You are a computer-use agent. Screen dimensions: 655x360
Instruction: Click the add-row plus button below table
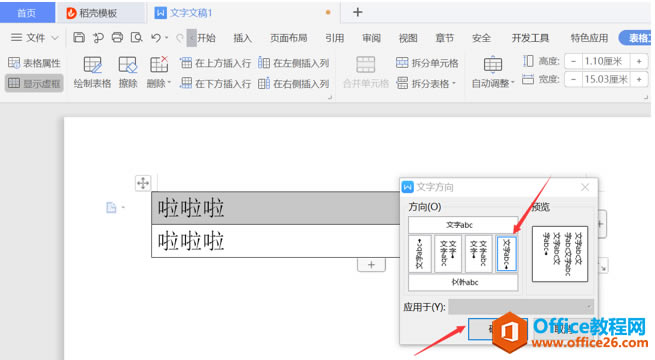[x=371, y=265]
